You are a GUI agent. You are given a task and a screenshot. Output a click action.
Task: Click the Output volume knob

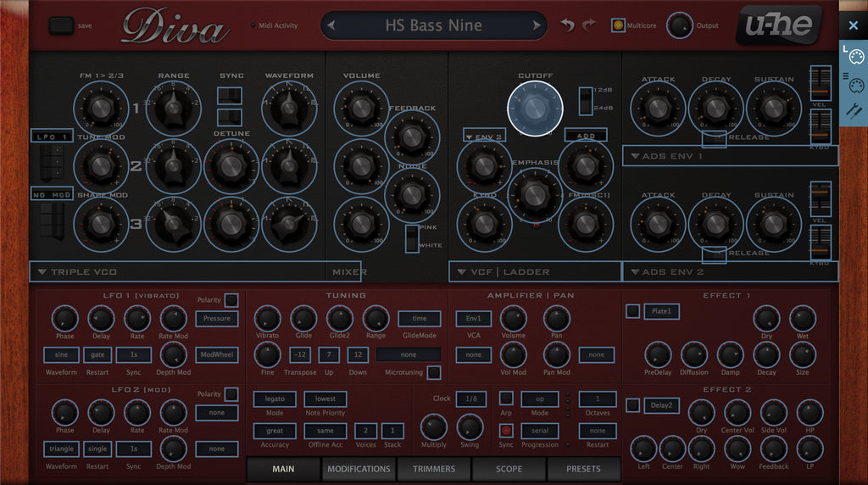(x=679, y=25)
